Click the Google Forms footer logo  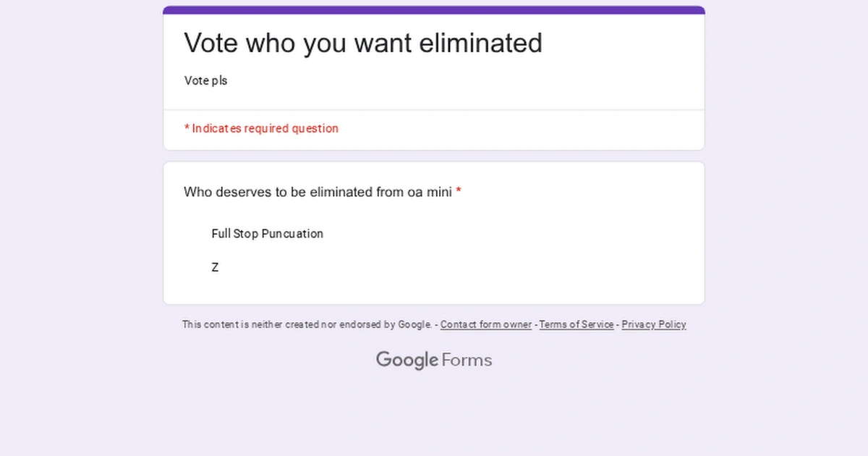coord(434,360)
